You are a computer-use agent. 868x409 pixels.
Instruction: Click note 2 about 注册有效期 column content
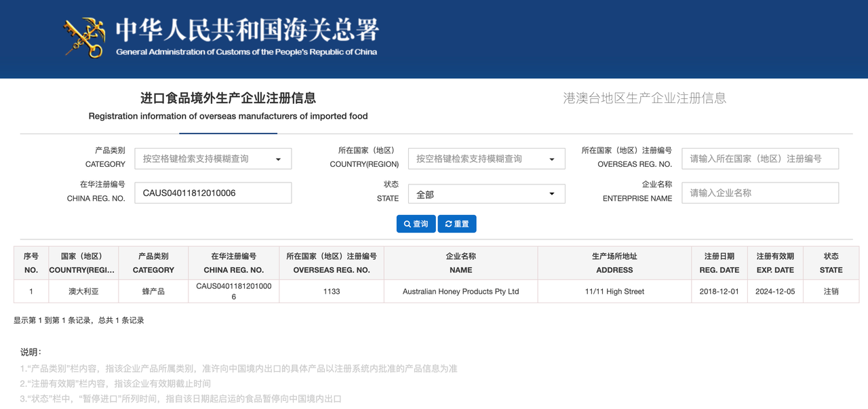[115, 384]
